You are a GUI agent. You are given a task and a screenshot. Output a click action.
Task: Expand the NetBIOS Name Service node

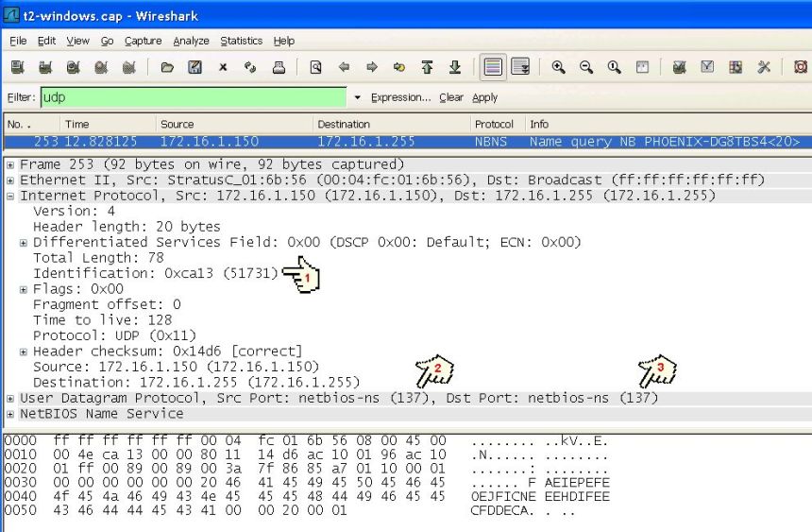click(10, 414)
